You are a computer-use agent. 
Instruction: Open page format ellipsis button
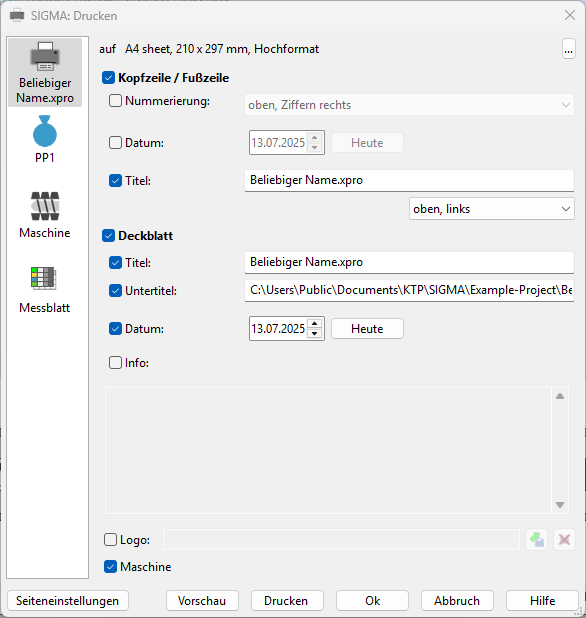[568, 49]
